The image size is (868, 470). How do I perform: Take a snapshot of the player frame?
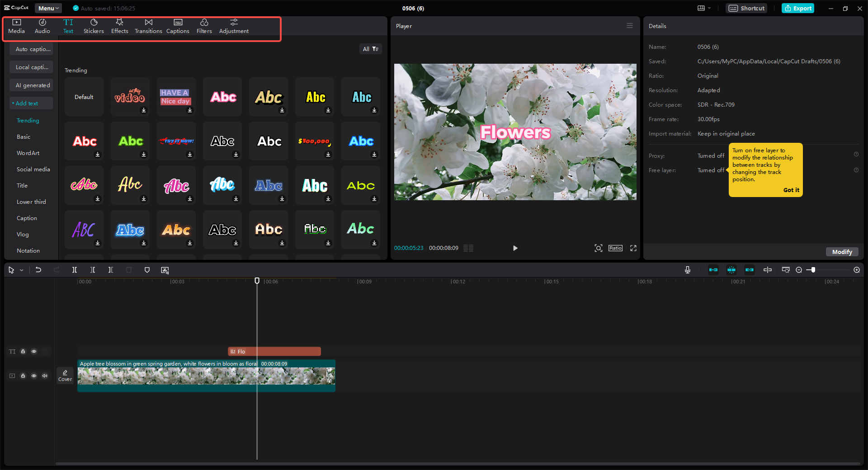(x=598, y=248)
